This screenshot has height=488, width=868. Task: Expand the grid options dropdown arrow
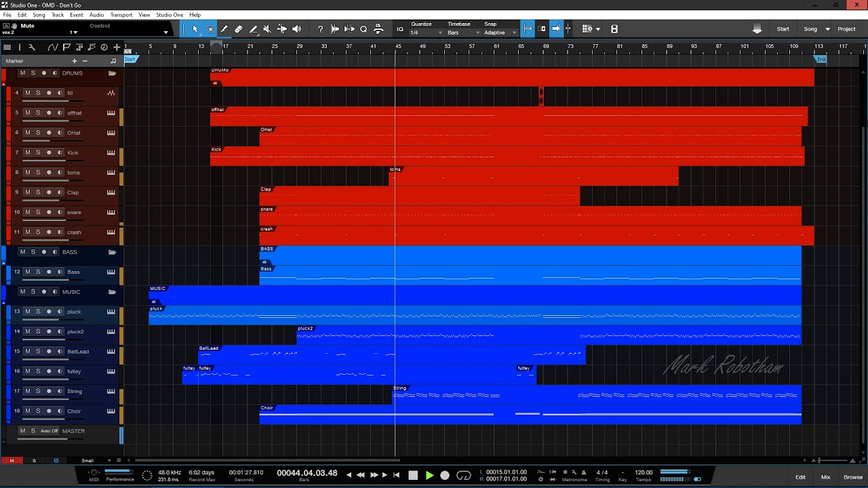pyautogui.click(x=597, y=29)
